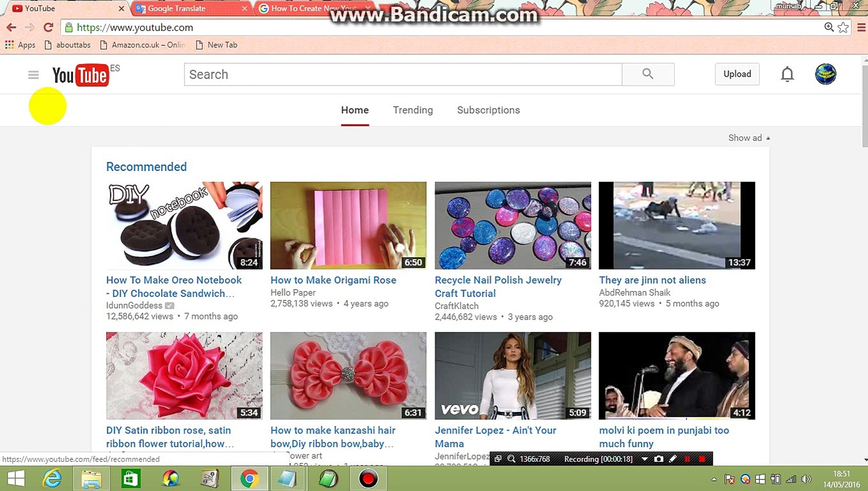The height and width of the screenshot is (491, 868).
Task: Open Recycle Nail Polish Jewelry Craft Tutorial title
Action: (498, 287)
